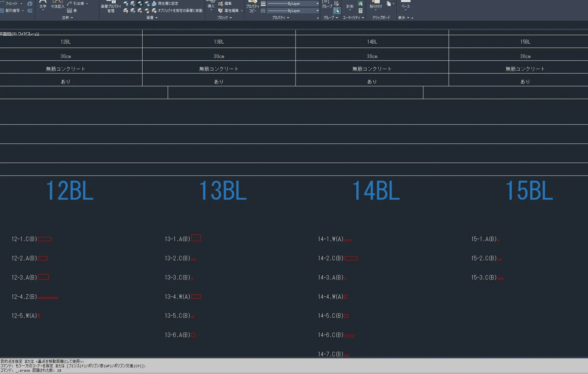Select label 12-4.Z(B)
Image resolution: width=588 pixels, height=374 pixels.
click(24, 297)
